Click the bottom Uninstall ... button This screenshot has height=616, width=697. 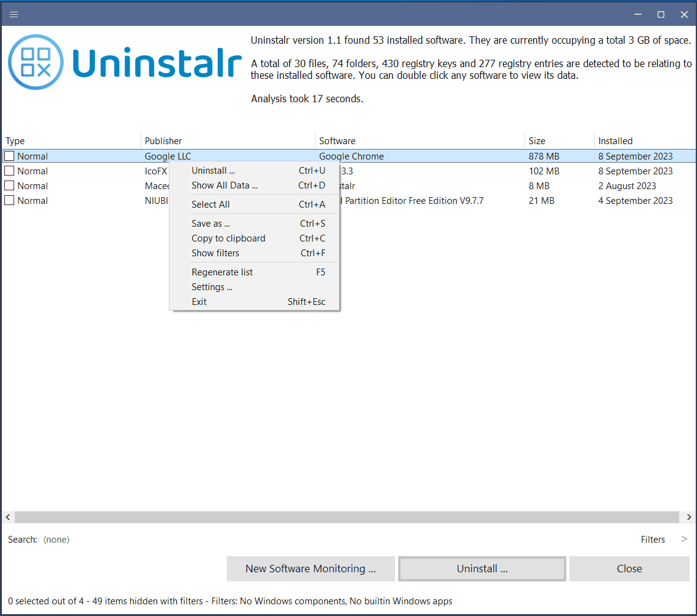point(483,569)
